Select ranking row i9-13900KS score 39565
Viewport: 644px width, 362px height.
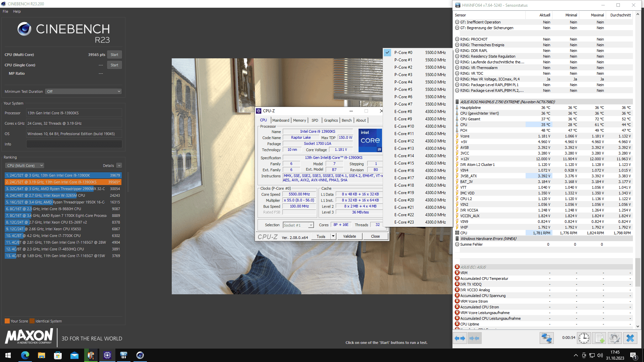pos(63,182)
